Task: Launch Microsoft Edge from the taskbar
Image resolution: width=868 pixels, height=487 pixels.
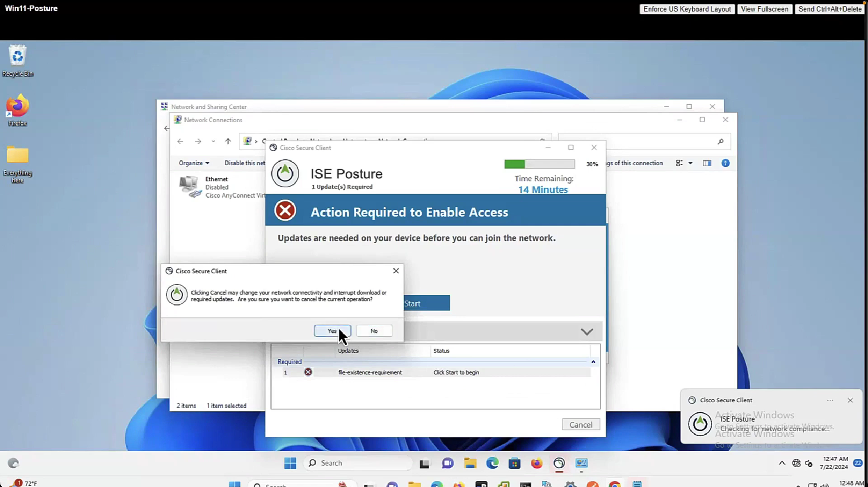Action: (x=492, y=463)
